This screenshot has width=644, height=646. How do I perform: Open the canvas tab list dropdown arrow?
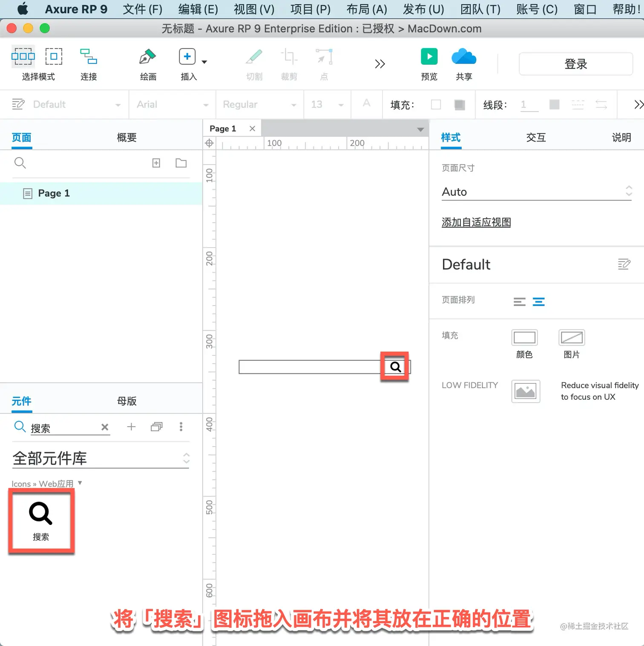[x=420, y=130]
